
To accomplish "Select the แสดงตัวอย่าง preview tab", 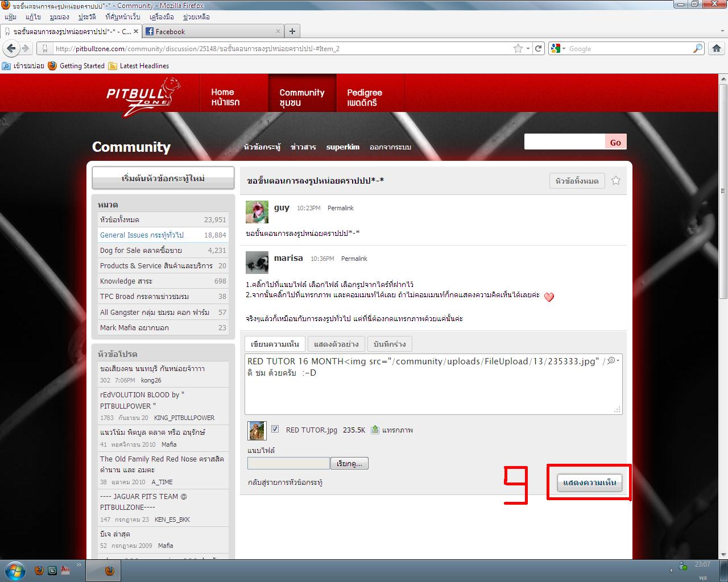I will [336, 344].
